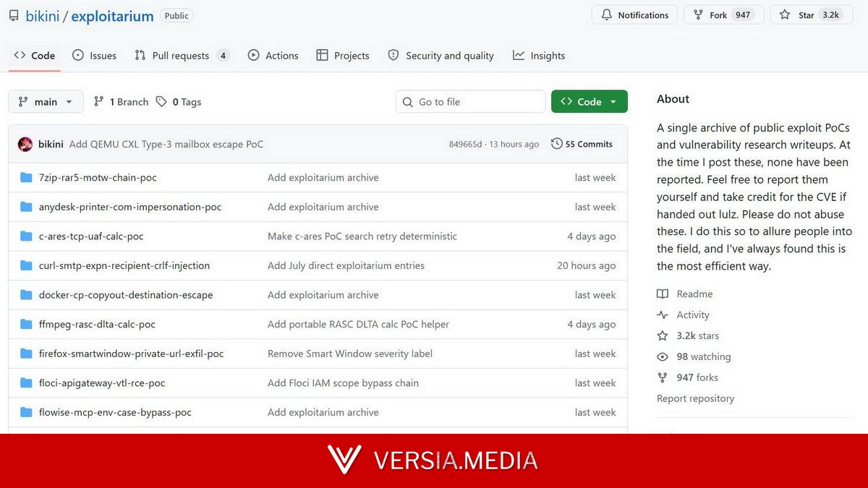Open the Issues tab
Screen dimensions: 868x488
tap(94, 56)
